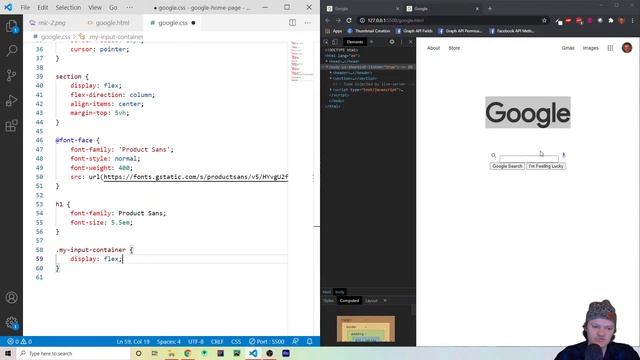Close the DevTools panel
Image resolution: width=640 pixels, height=360 pixels.
411,42
